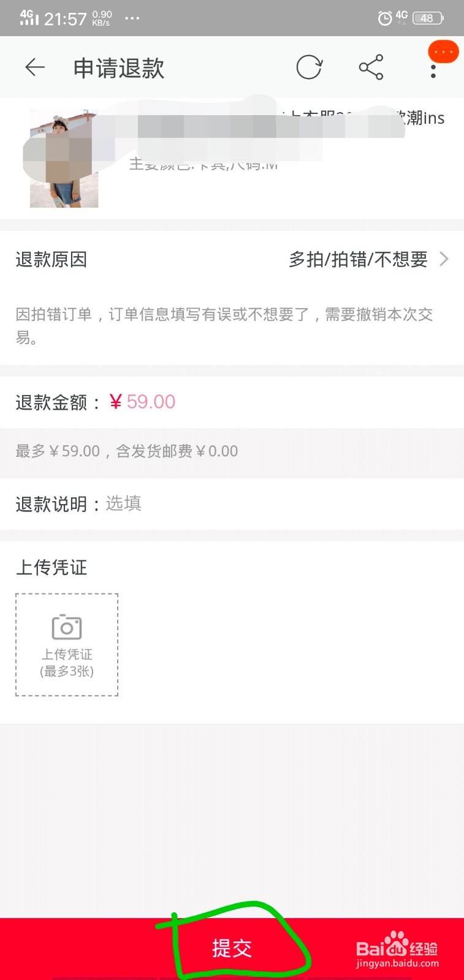Open the share icon
Screen dimensions: 464x980
tap(371, 67)
